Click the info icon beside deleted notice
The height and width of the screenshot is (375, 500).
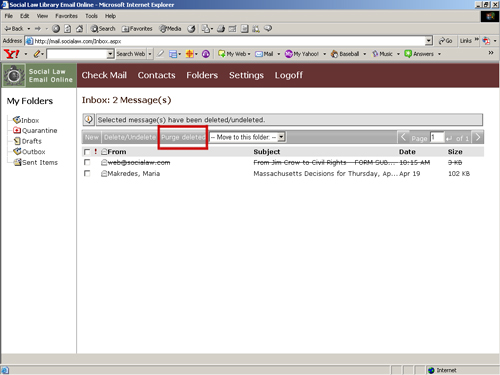89,119
